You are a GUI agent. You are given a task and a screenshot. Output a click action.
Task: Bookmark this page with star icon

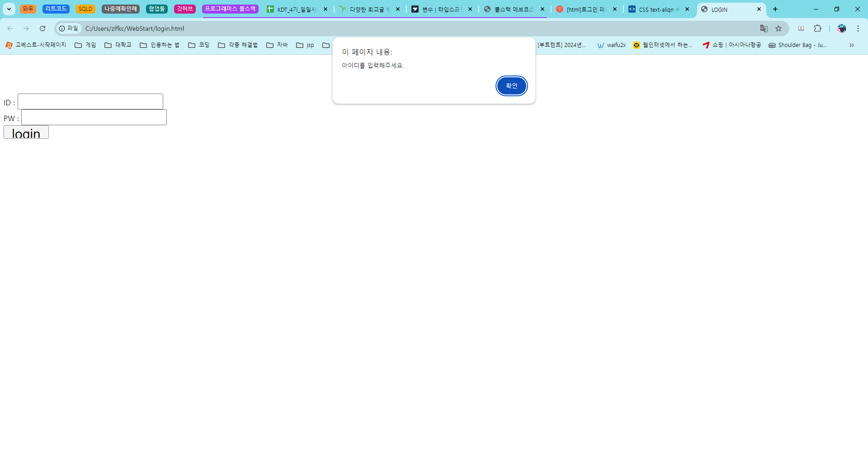(778, 28)
